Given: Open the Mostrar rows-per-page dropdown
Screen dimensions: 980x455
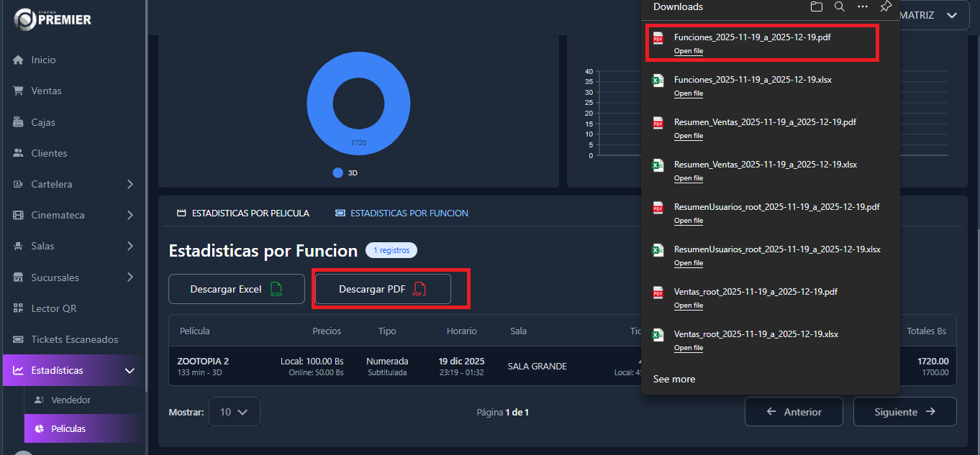Looking at the screenshot, I should click(x=234, y=412).
